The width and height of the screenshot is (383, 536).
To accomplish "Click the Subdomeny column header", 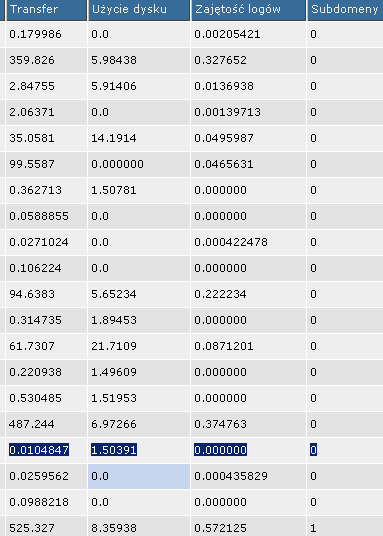I will 345,10.
